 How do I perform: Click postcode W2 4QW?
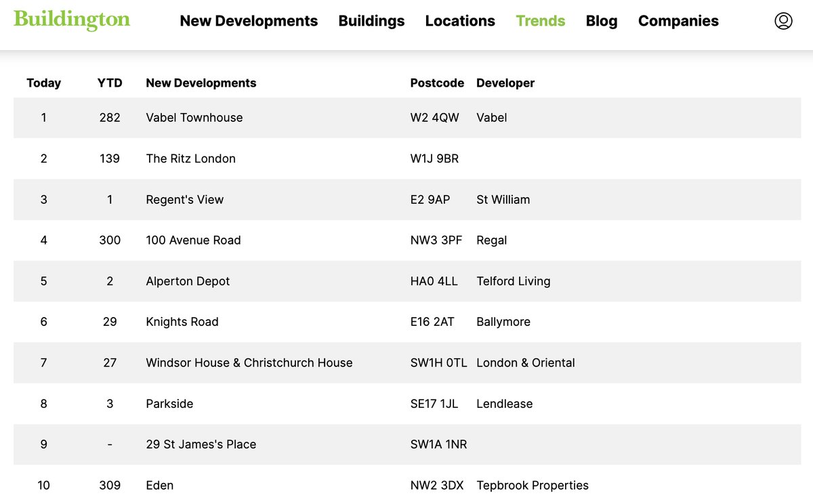click(x=435, y=118)
